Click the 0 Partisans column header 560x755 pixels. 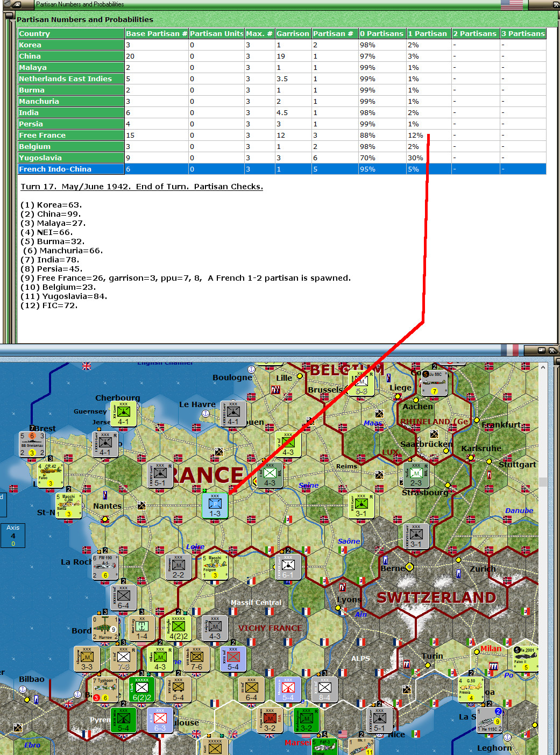(382, 33)
